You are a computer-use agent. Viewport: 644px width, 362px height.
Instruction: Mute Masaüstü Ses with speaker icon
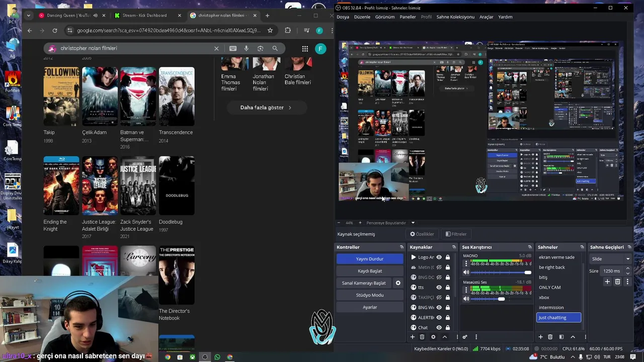pos(466,299)
